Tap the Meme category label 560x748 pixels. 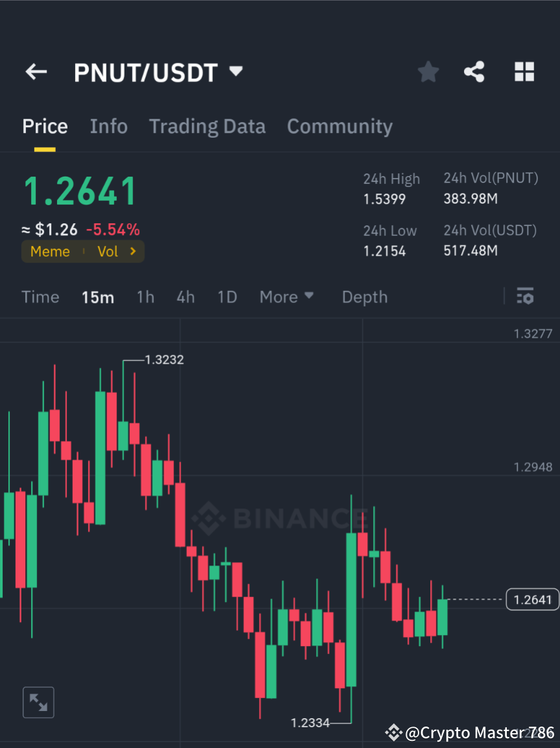tap(50, 251)
